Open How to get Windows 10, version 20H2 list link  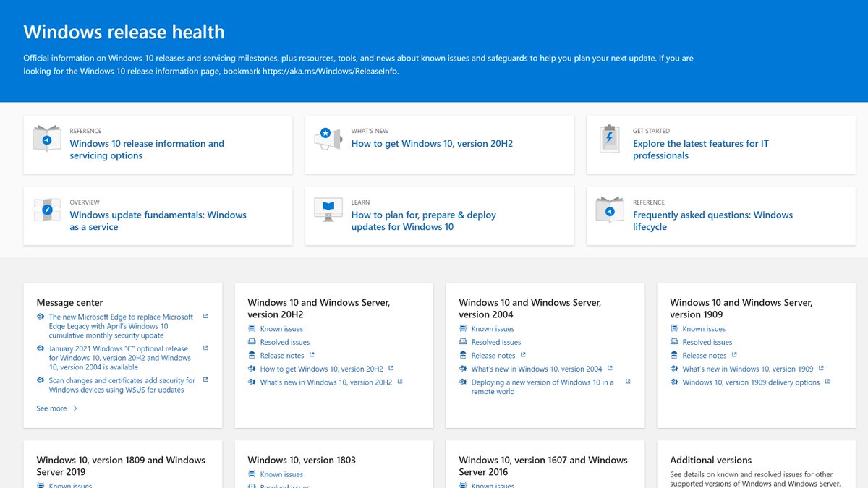coord(322,369)
